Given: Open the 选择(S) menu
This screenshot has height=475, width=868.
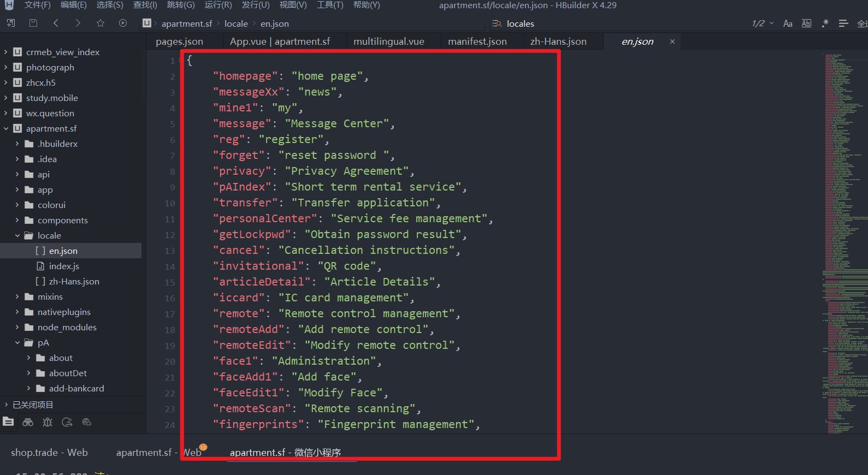Looking at the screenshot, I should [x=110, y=5].
